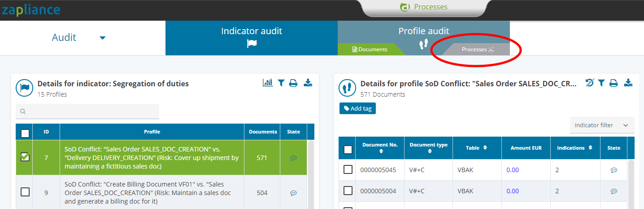Click the Audit menu label

(x=64, y=37)
